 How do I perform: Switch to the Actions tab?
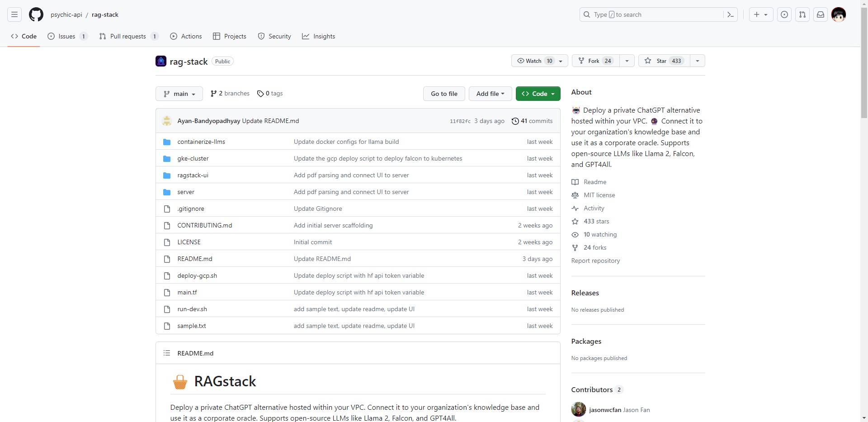pos(186,36)
